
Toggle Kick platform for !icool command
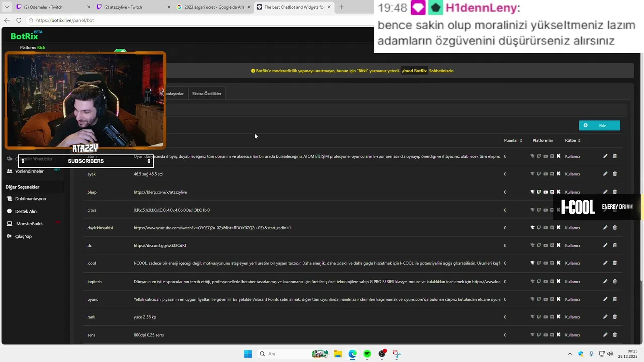point(558,263)
